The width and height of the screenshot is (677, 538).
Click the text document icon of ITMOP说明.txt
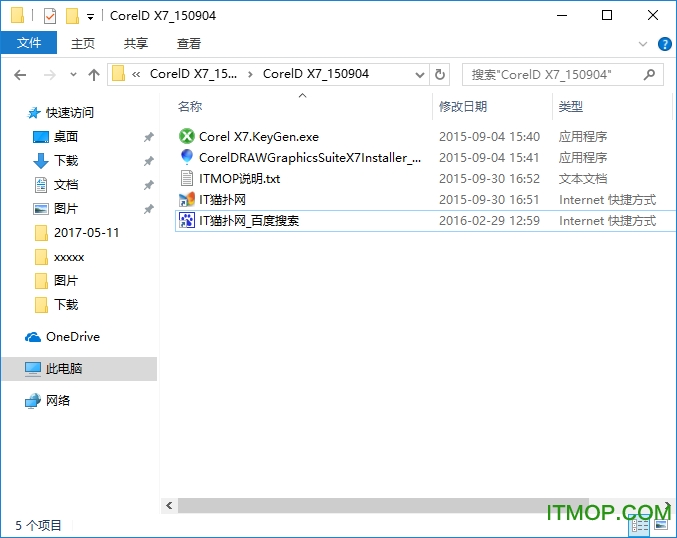[187, 178]
